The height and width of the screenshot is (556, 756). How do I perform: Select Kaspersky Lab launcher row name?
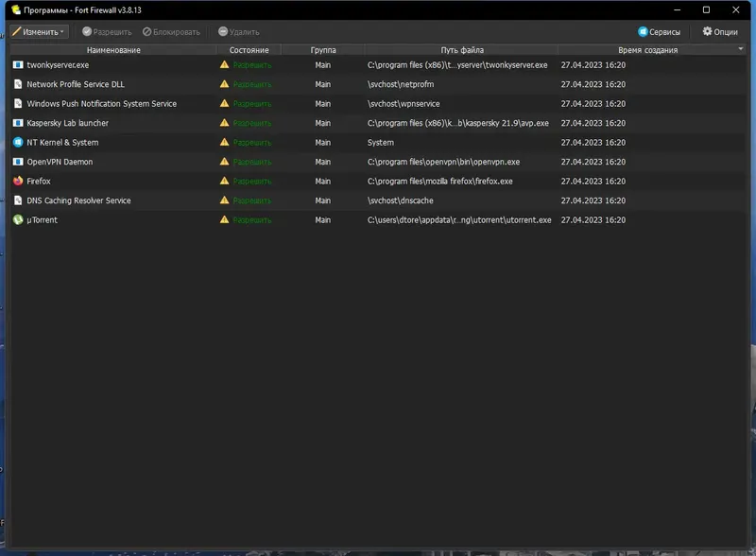(x=67, y=123)
